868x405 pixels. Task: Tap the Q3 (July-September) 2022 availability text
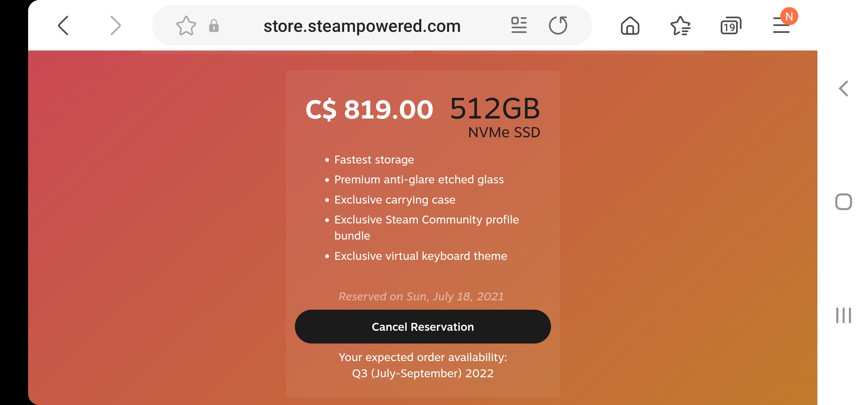pyautogui.click(x=422, y=373)
